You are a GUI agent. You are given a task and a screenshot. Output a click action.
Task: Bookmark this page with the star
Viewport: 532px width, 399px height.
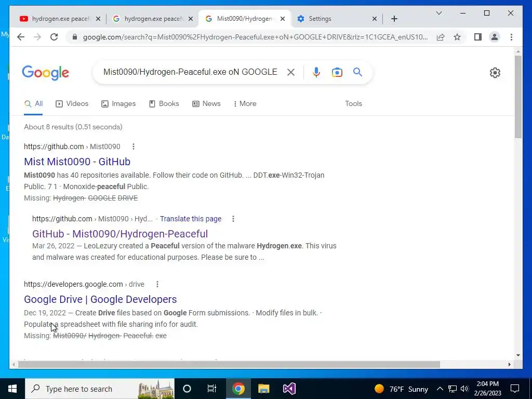[457, 37]
